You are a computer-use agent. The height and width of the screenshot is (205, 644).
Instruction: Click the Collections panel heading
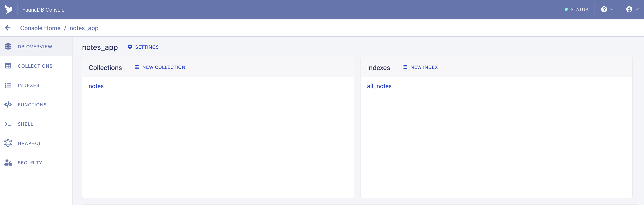pyautogui.click(x=105, y=67)
